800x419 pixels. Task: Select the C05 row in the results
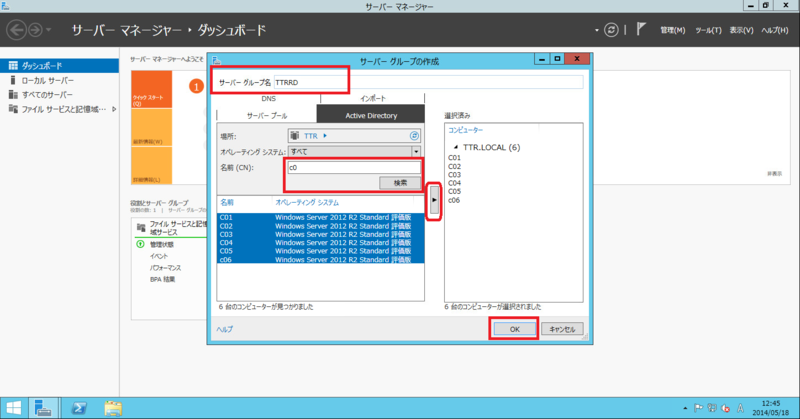point(320,251)
